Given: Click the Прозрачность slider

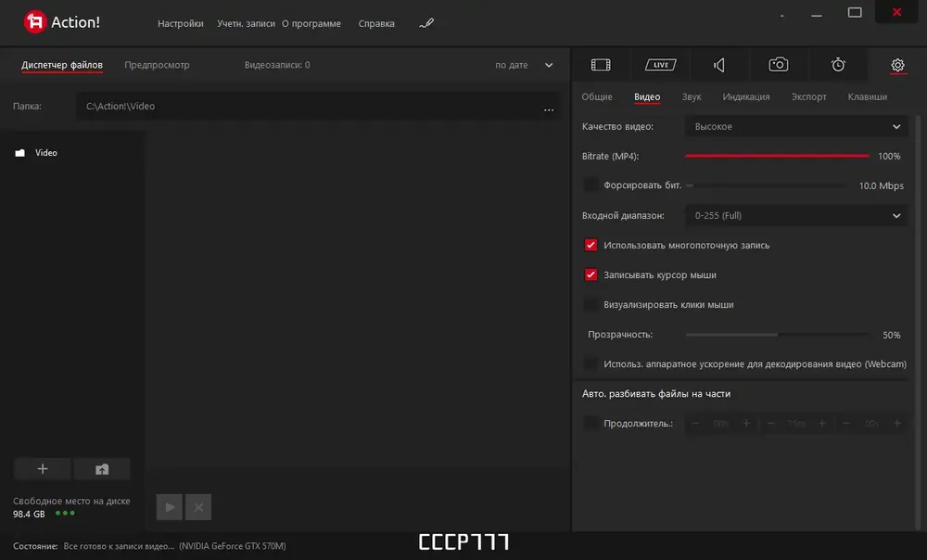Looking at the screenshot, I should (777, 334).
